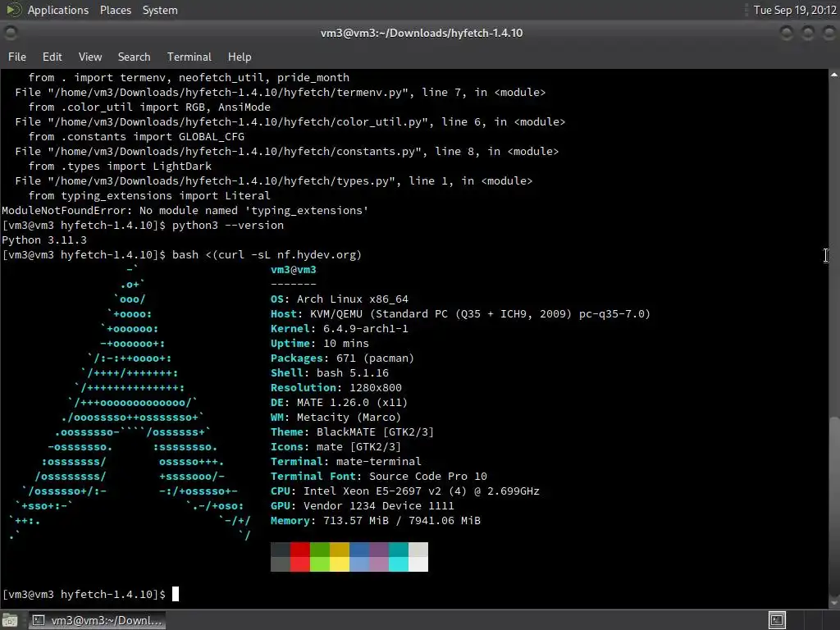
Task: Click the "Packages: 671 (pacman)" line
Action: click(342, 358)
